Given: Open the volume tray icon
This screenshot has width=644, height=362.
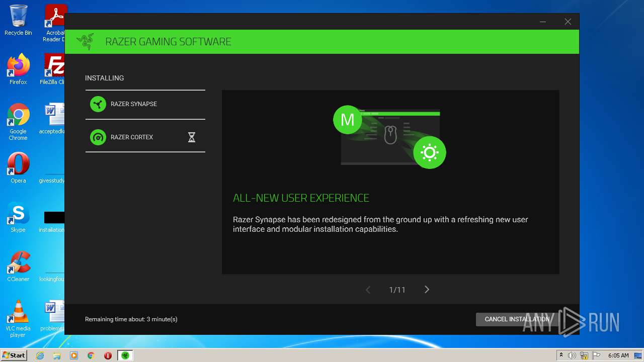Looking at the screenshot, I should coord(572,355).
